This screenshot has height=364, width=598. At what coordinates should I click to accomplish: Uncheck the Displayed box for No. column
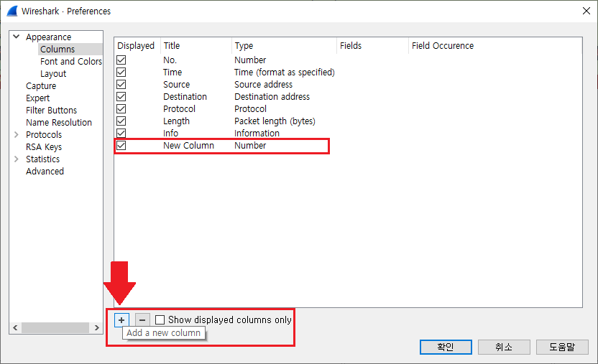121,60
